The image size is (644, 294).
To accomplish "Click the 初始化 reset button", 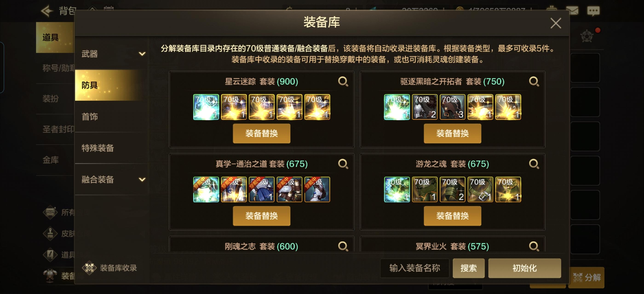I will (524, 268).
